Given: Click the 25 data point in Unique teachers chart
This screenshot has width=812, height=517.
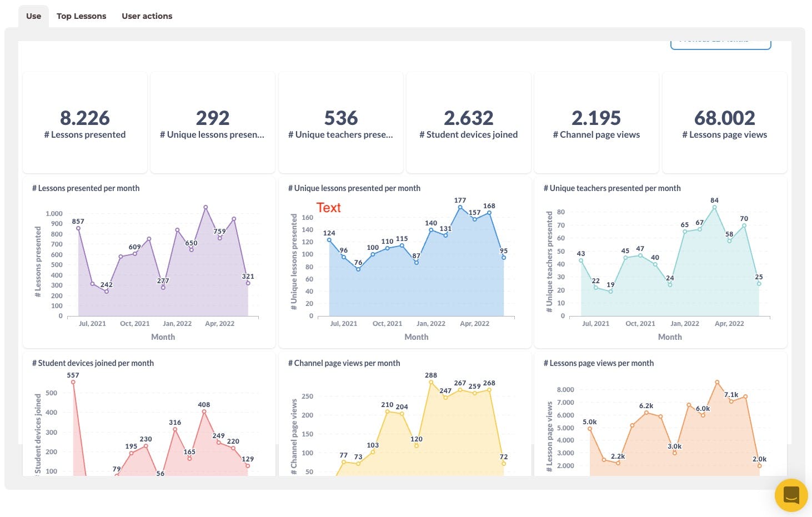Looking at the screenshot, I should [759, 284].
